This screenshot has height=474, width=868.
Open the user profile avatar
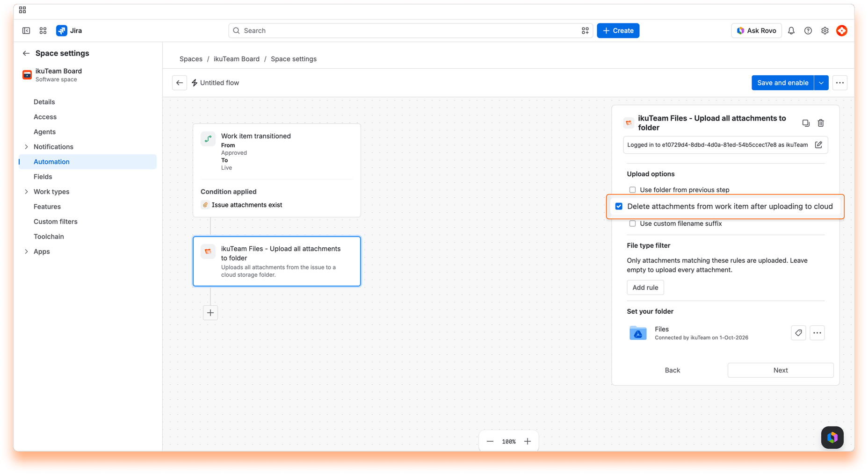[x=842, y=30]
